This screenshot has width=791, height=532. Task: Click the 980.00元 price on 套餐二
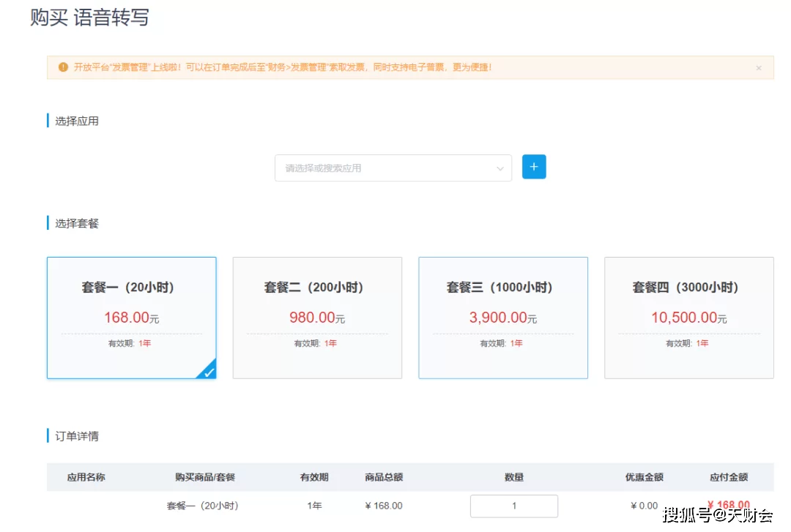pyautogui.click(x=316, y=318)
